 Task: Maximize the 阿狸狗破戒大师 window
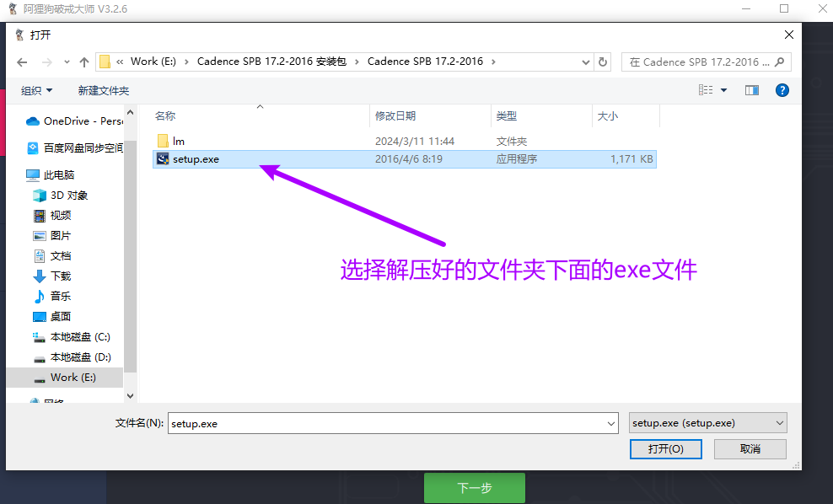(784, 8)
